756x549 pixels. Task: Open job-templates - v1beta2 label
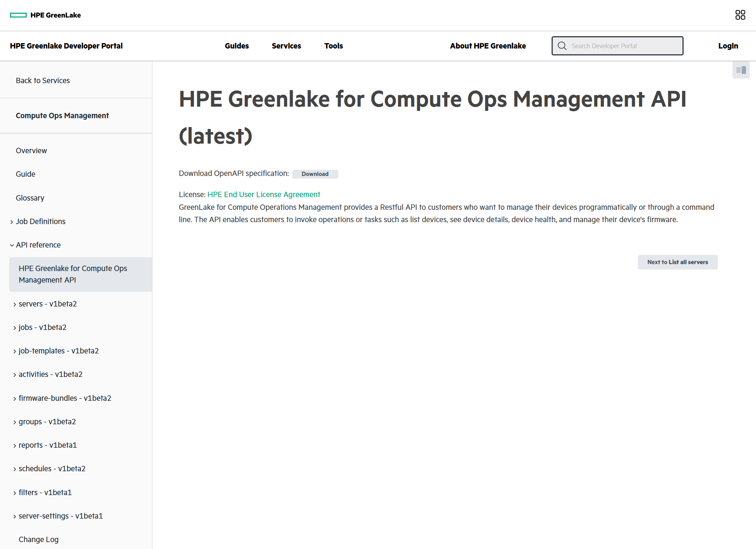coord(59,351)
